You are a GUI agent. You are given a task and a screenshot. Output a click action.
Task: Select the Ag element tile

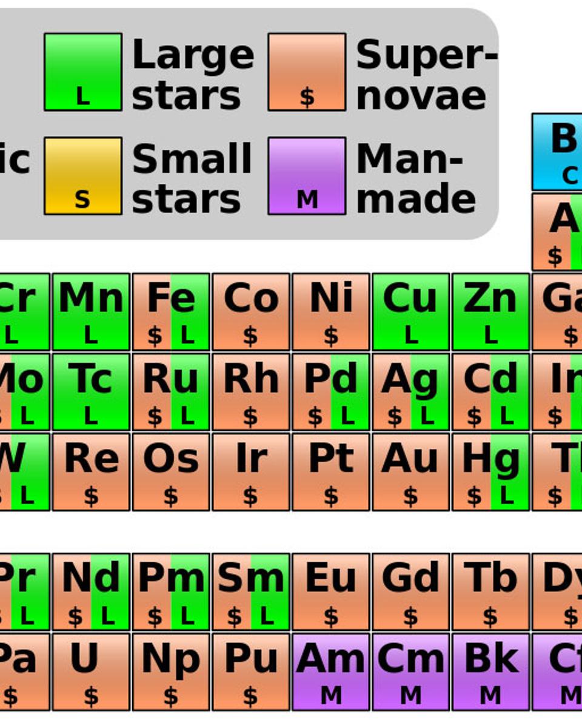click(x=411, y=392)
